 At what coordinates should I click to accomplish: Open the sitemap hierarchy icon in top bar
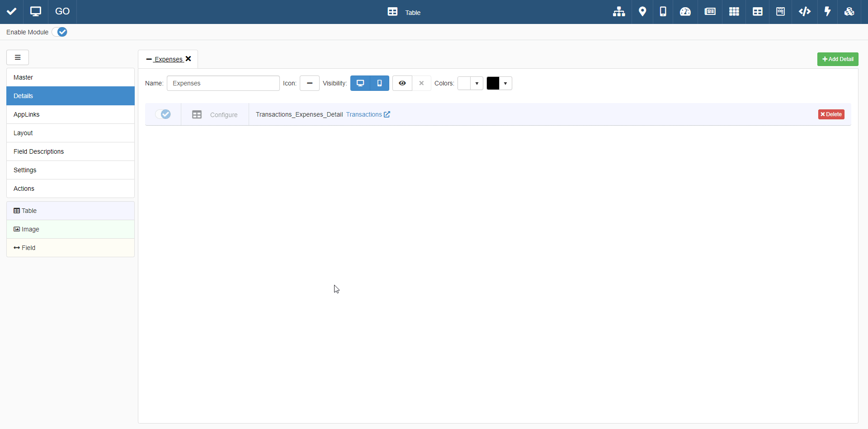619,12
